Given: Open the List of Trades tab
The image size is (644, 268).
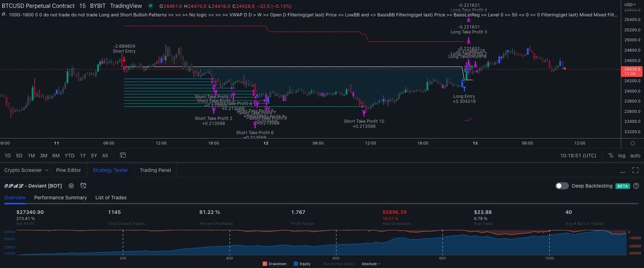Looking at the screenshot, I should [111, 197].
